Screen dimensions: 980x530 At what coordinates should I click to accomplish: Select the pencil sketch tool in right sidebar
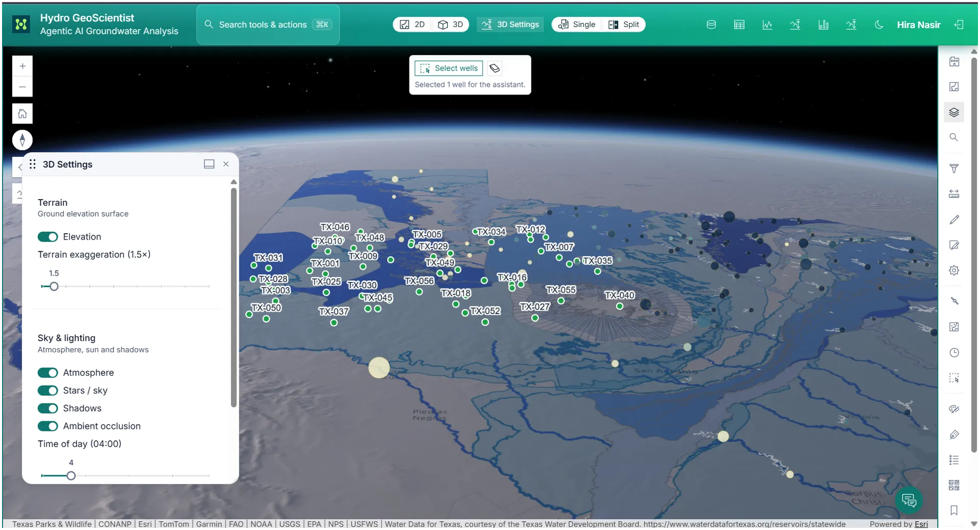954,220
